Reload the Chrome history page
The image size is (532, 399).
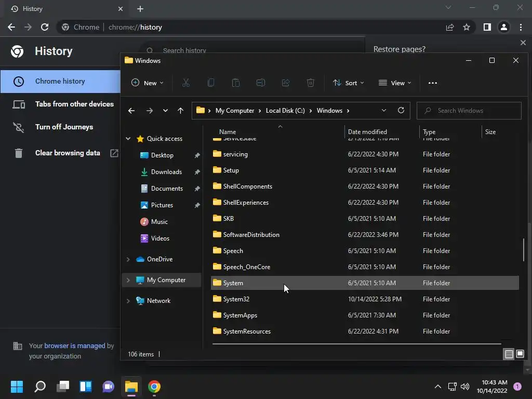tap(45, 27)
